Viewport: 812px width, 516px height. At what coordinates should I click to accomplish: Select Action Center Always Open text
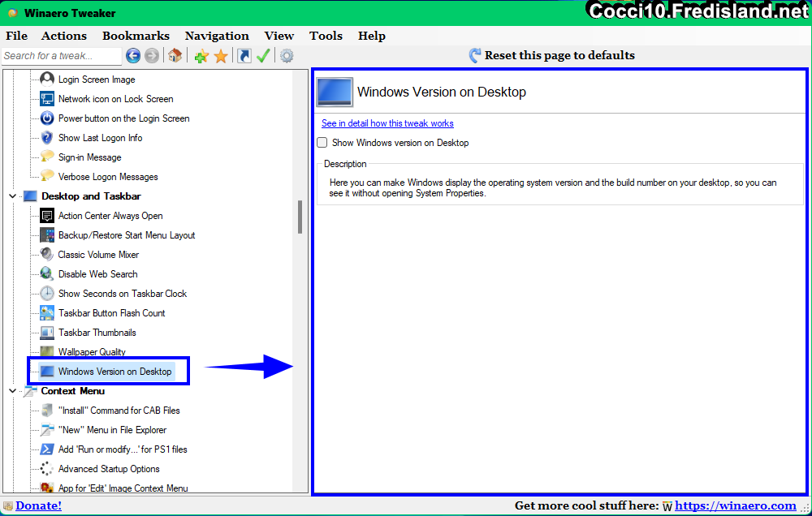click(x=110, y=216)
